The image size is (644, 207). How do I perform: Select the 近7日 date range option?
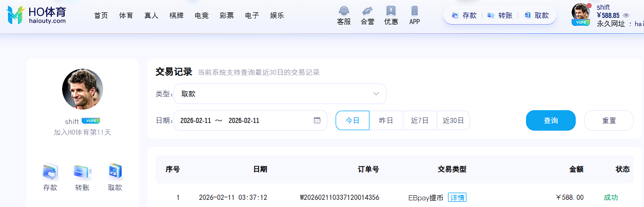click(x=420, y=120)
